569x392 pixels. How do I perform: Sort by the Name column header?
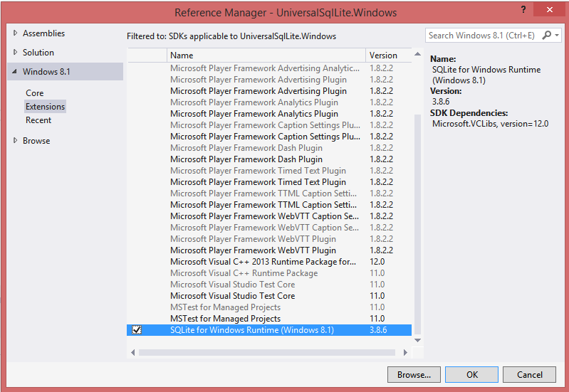[266, 55]
